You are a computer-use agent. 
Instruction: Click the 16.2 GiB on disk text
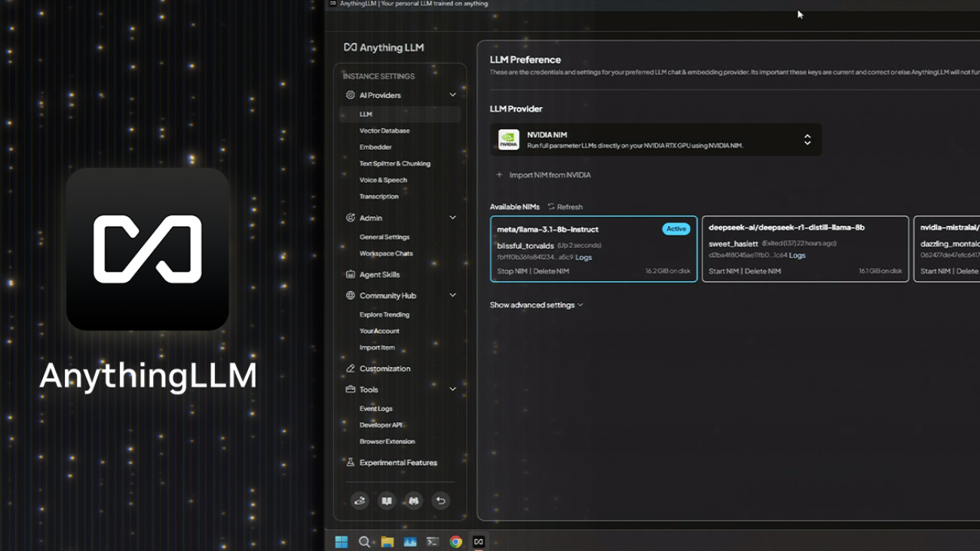point(667,271)
